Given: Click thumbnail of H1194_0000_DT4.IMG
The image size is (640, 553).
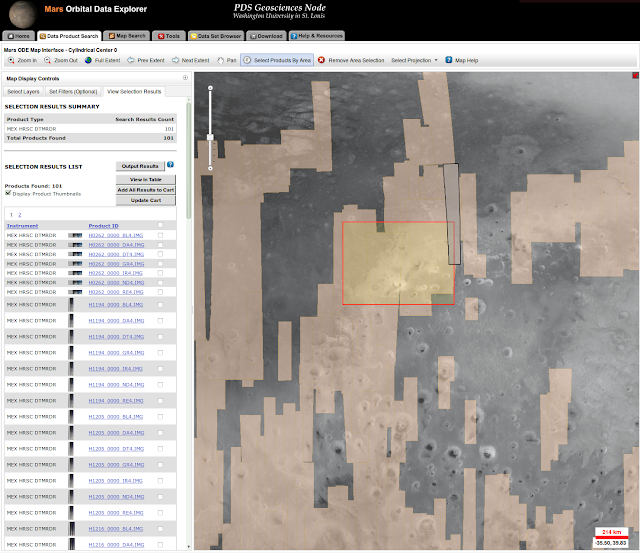Looking at the screenshot, I should [x=71, y=337].
